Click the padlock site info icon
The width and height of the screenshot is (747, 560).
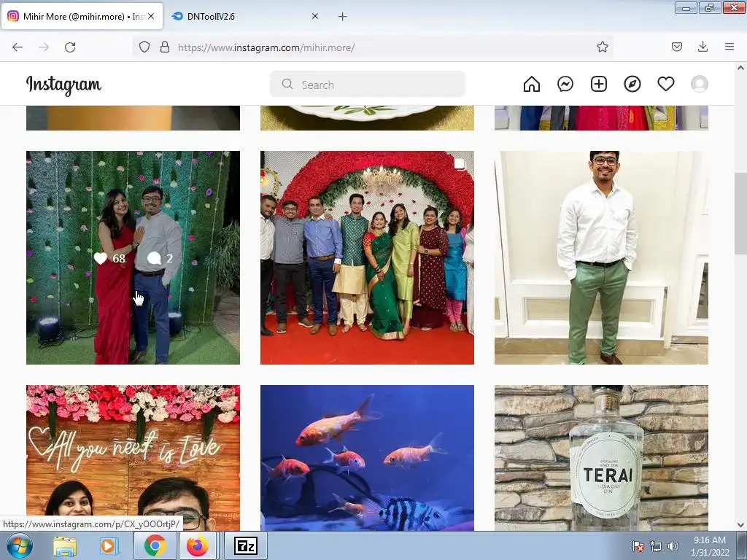pyautogui.click(x=165, y=47)
